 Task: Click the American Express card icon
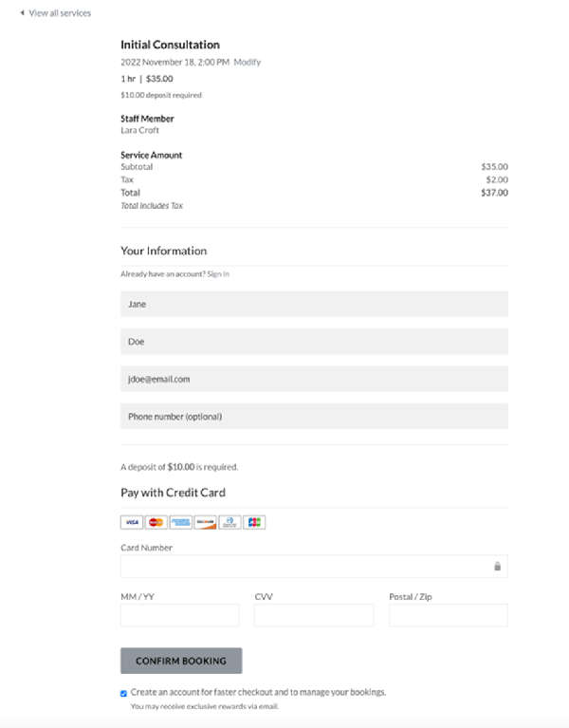(x=181, y=522)
